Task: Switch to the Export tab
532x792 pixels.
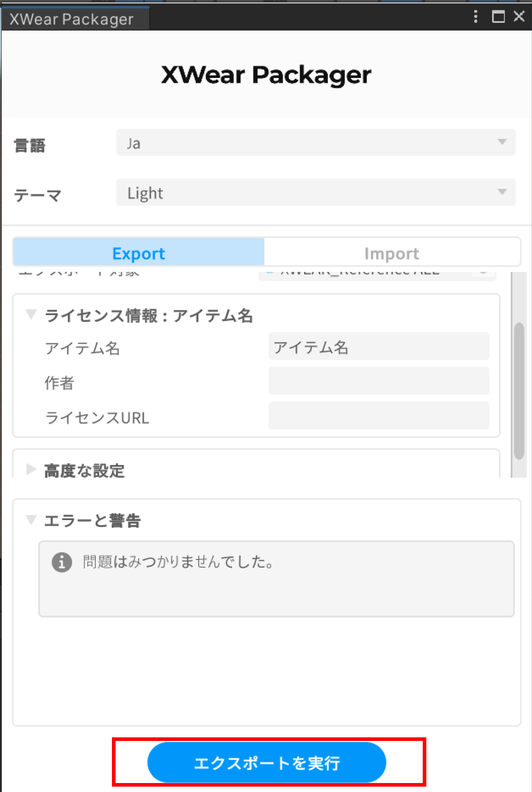Action: pyautogui.click(x=139, y=253)
